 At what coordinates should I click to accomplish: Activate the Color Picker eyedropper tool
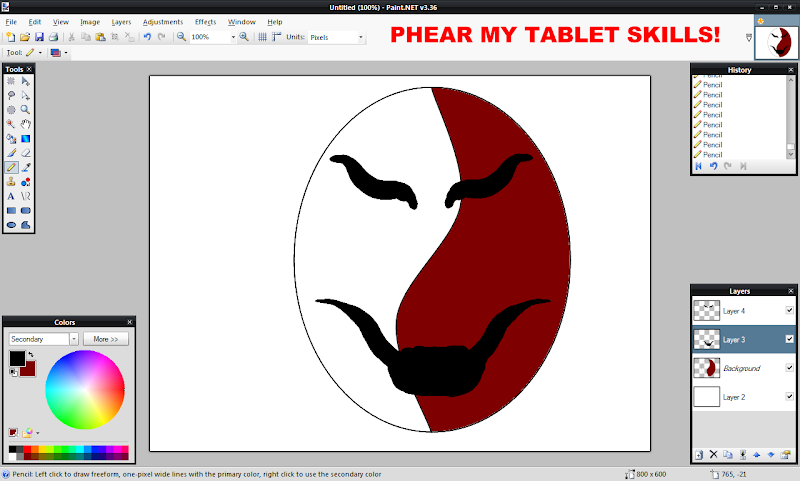click(25, 167)
